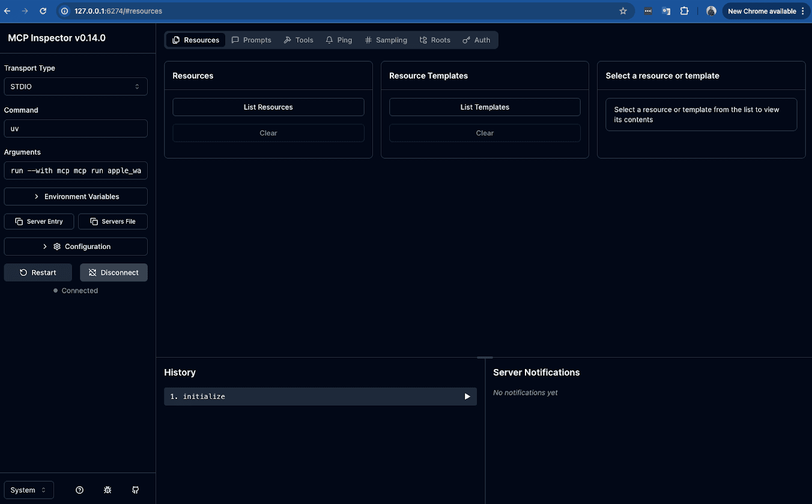Open the Sampling tab

[x=386, y=40]
